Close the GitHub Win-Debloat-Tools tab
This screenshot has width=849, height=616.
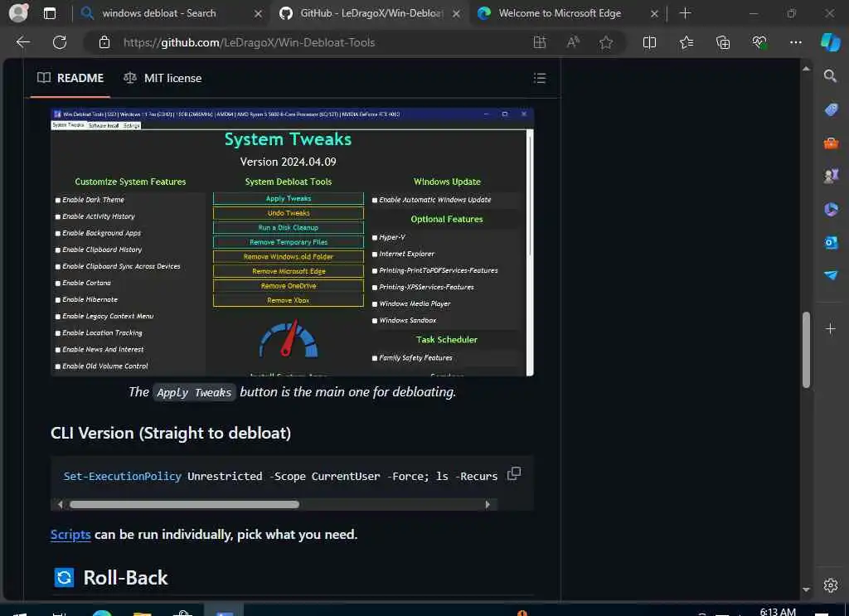click(457, 13)
